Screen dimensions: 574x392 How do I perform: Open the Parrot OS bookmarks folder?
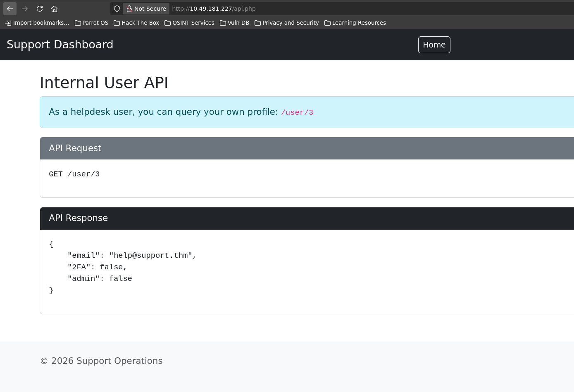(x=91, y=23)
